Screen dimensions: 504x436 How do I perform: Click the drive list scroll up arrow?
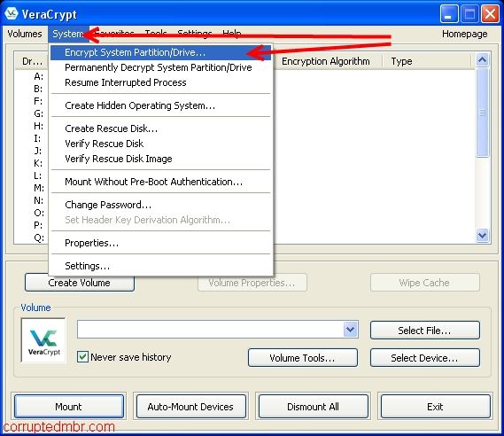point(482,59)
